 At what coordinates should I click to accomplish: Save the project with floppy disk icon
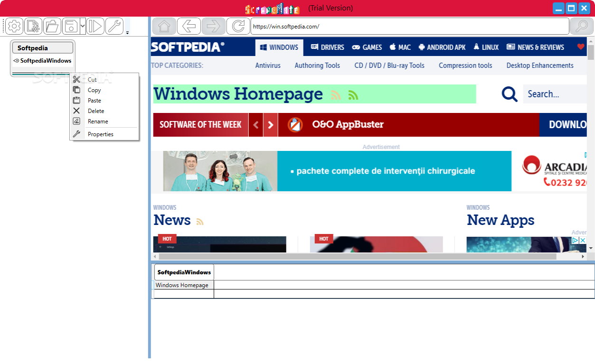click(71, 26)
